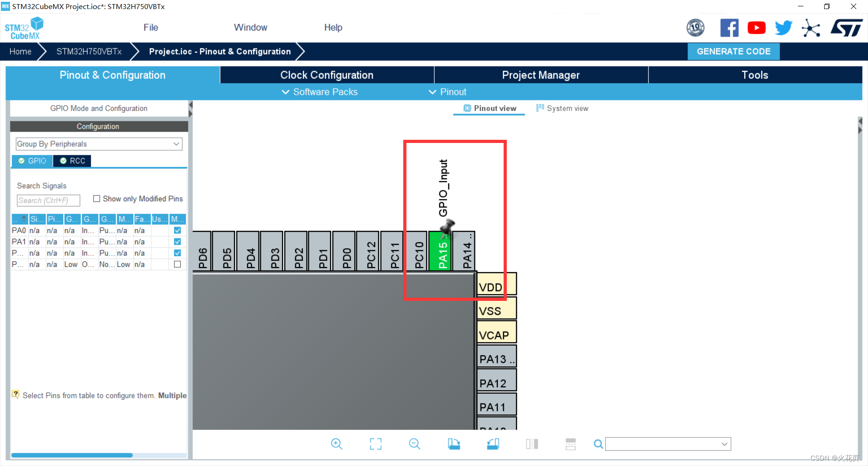Sort table by the first column header
Screen dimensions: 868x466
pos(20,219)
